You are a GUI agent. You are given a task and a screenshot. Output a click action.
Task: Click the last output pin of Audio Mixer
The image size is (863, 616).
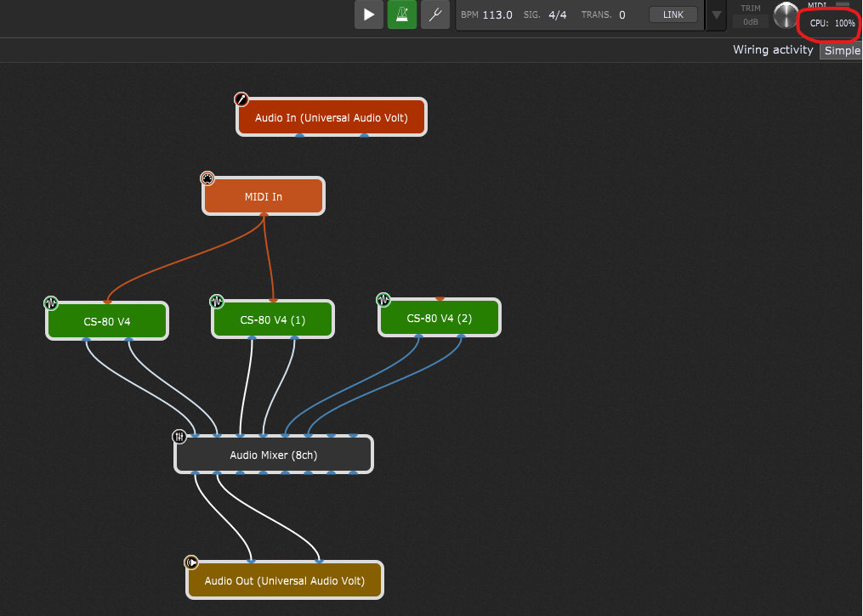(x=354, y=473)
